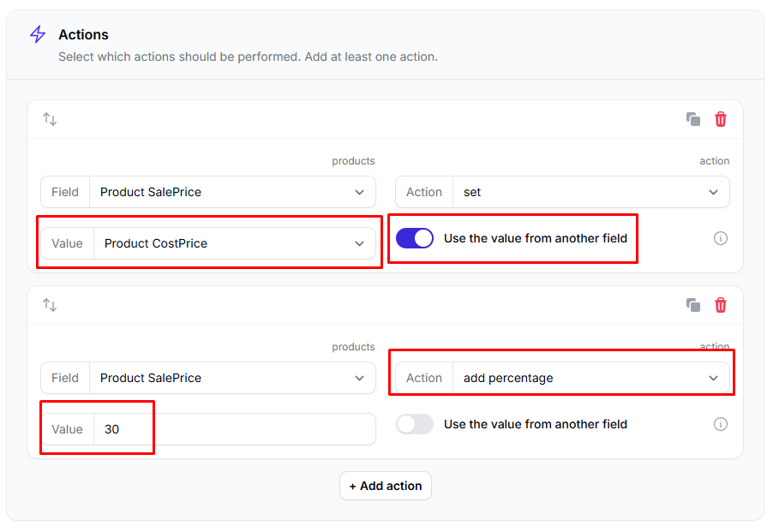The height and width of the screenshot is (532, 773).
Task: Show info icon beside the enabled toggle
Action: [721, 238]
